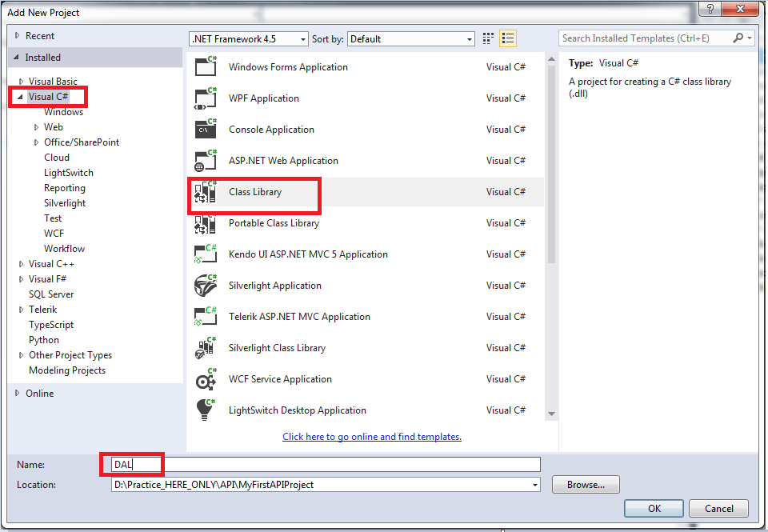Select the Silverlight Class Library icon
Screen dimensions: 768x532
click(x=206, y=348)
